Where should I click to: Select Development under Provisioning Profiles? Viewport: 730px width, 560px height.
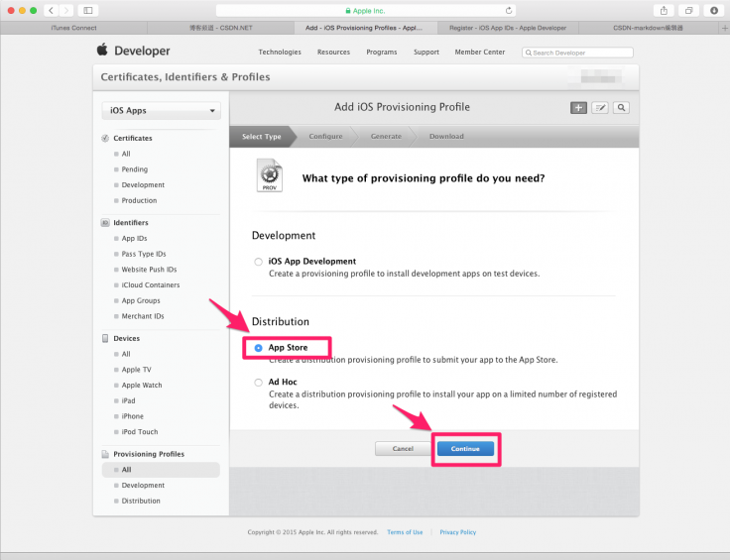(x=143, y=485)
